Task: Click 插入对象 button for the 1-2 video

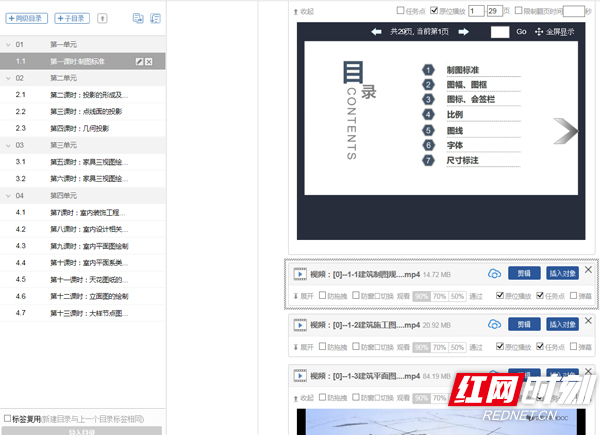Action: [x=562, y=324]
